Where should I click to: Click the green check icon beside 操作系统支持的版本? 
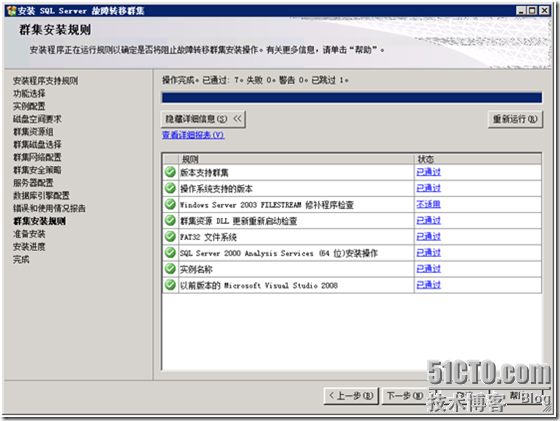tap(170, 188)
